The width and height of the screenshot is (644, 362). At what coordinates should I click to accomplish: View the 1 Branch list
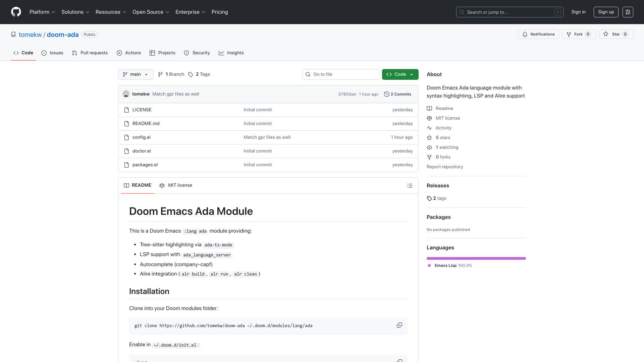171,74
